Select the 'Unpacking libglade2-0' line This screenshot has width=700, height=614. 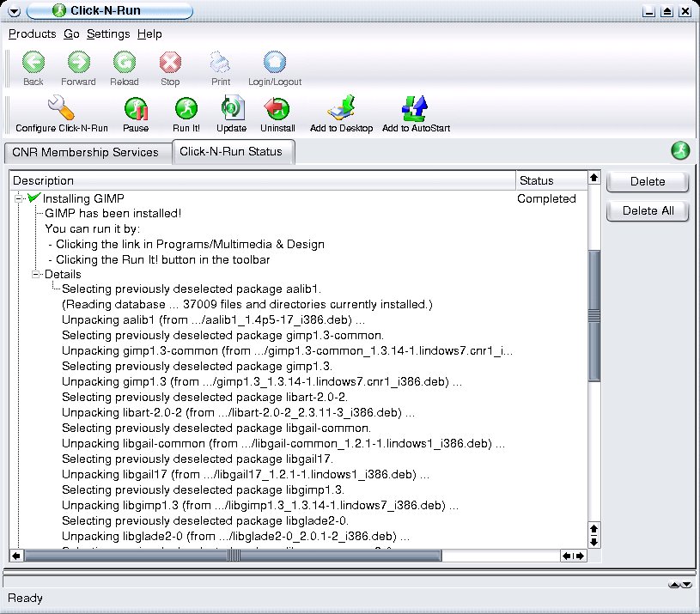click(235, 537)
